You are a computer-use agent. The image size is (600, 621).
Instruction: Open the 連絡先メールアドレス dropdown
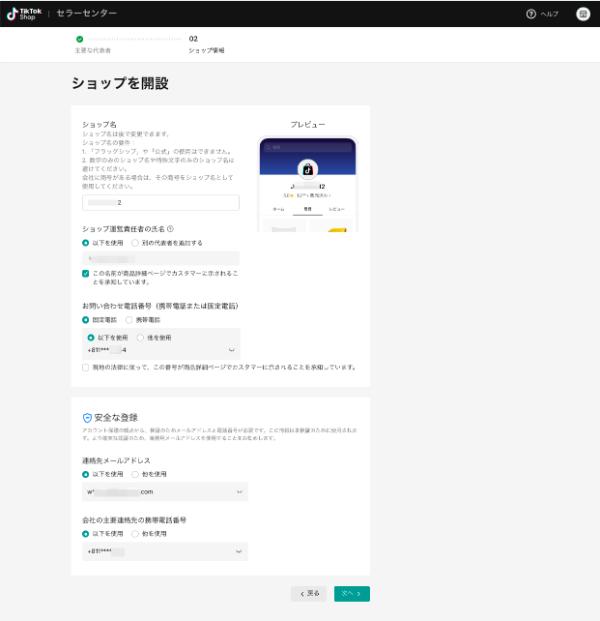point(239,492)
